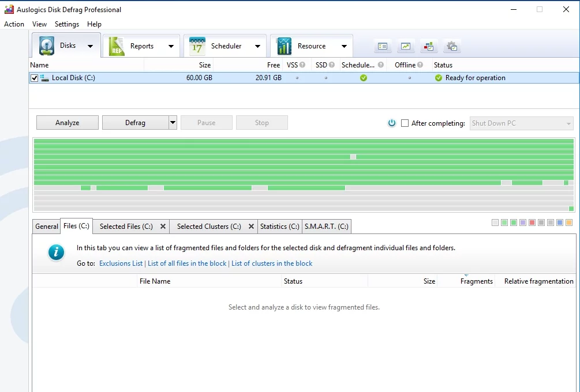580x392 pixels.
Task: Click the colored cluster blocks toolbar icon
Action: [429, 46]
